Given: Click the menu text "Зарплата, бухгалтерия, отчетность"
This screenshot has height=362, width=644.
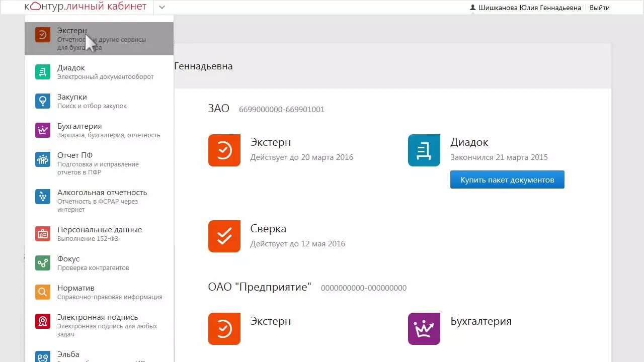Looking at the screenshot, I should point(109,135).
